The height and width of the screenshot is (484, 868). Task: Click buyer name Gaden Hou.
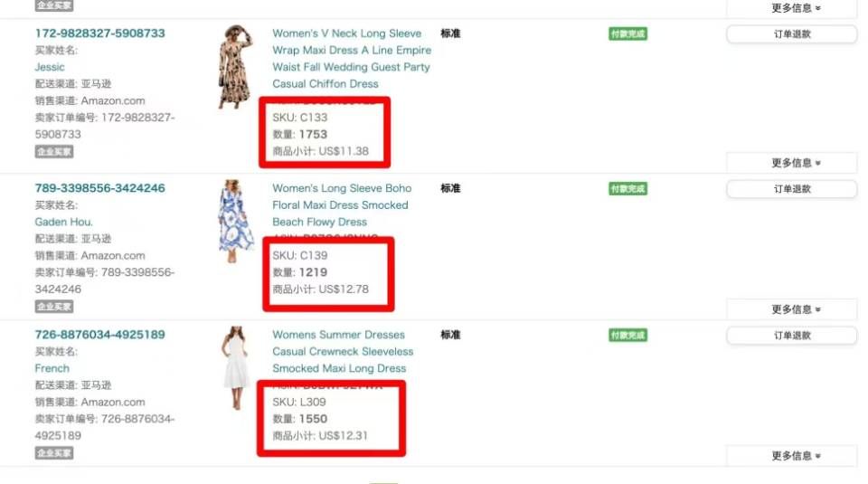coord(63,222)
